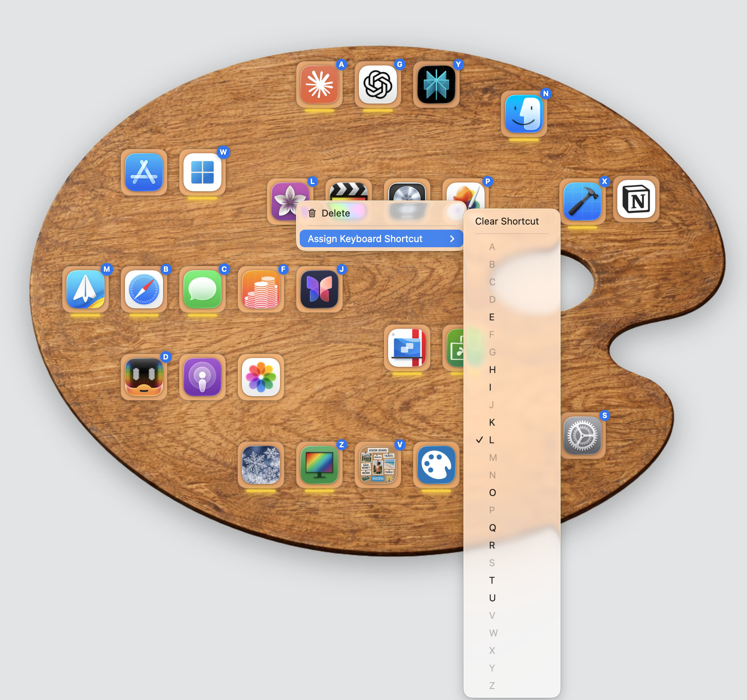Launch Safari
Image resolution: width=747 pixels, height=700 pixels.
(x=144, y=290)
